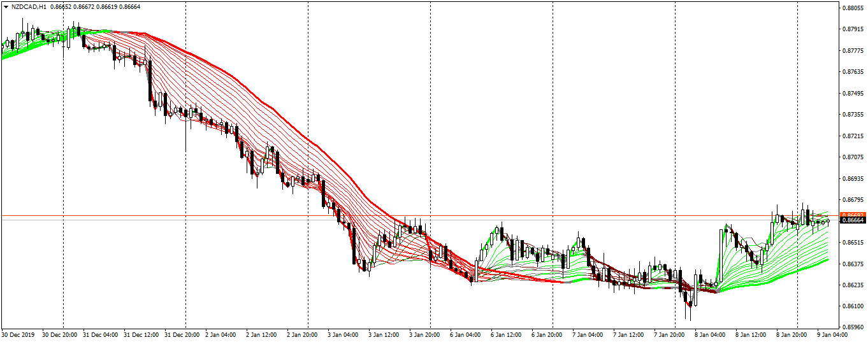This screenshot has width=868, height=342.
Task: Click price level 0.86935 on the axis
Action: tap(853, 178)
